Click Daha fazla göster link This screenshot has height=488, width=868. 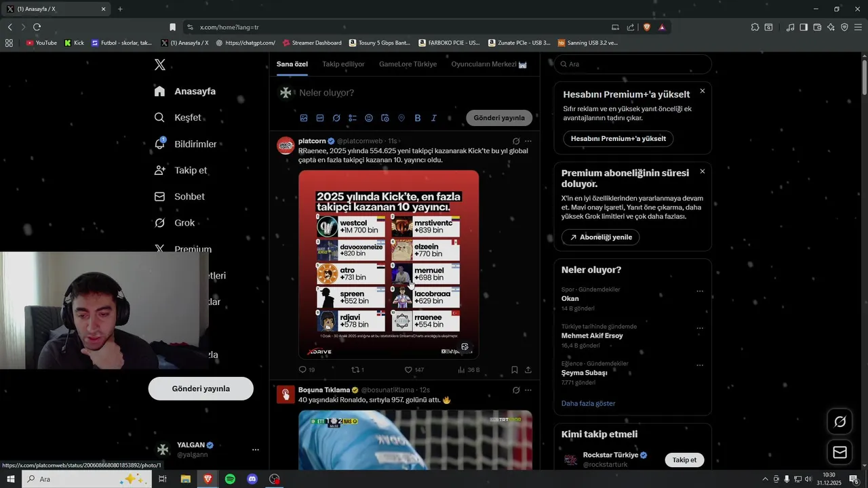(x=589, y=403)
